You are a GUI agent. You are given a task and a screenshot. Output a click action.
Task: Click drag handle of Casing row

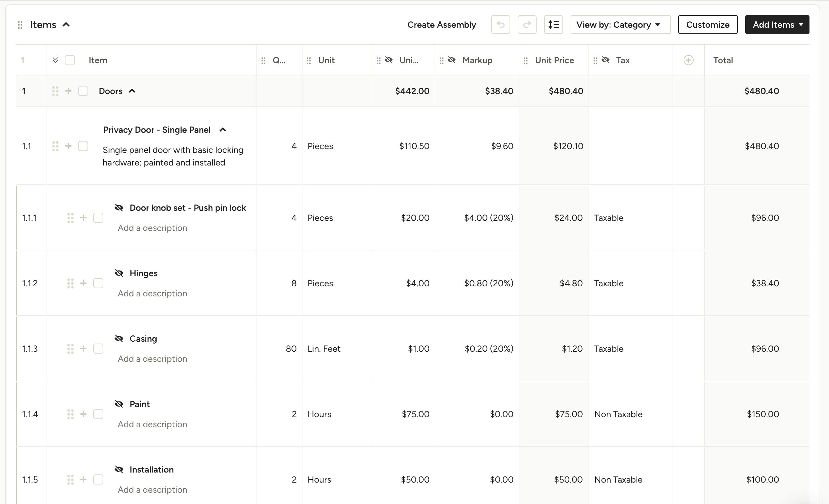point(70,349)
